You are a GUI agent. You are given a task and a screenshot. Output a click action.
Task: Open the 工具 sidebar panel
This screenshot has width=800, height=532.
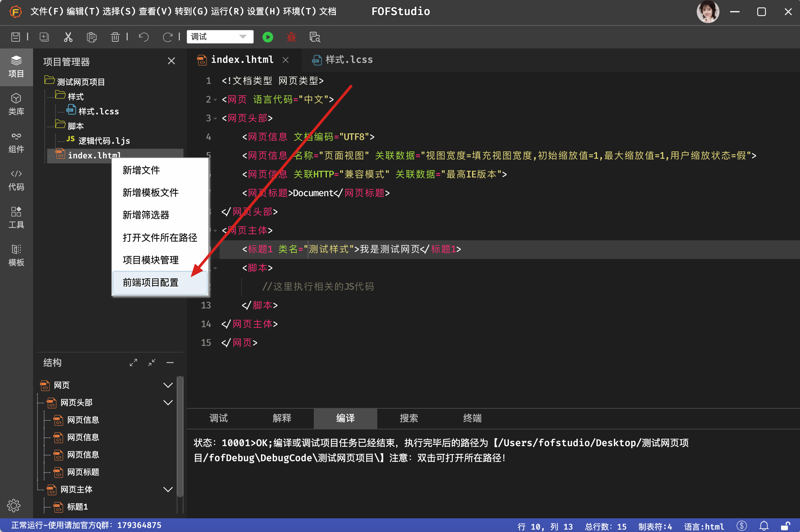coord(16,218)
